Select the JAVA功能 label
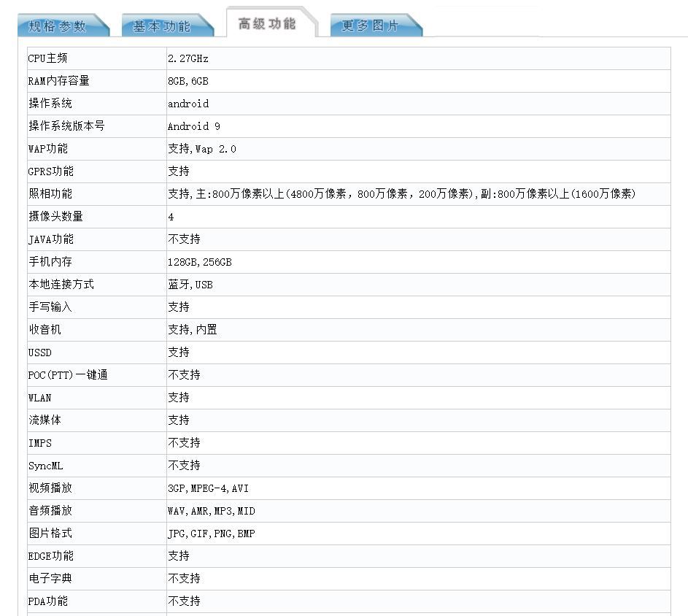Image resolution: width=688 pixels, height=616 pixels. coord(50,239)
